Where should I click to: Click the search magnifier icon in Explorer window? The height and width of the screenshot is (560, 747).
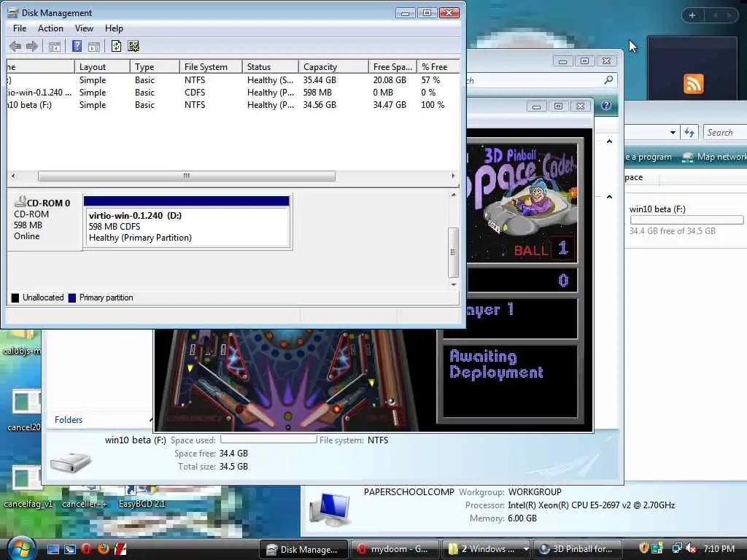pos(608,80)
